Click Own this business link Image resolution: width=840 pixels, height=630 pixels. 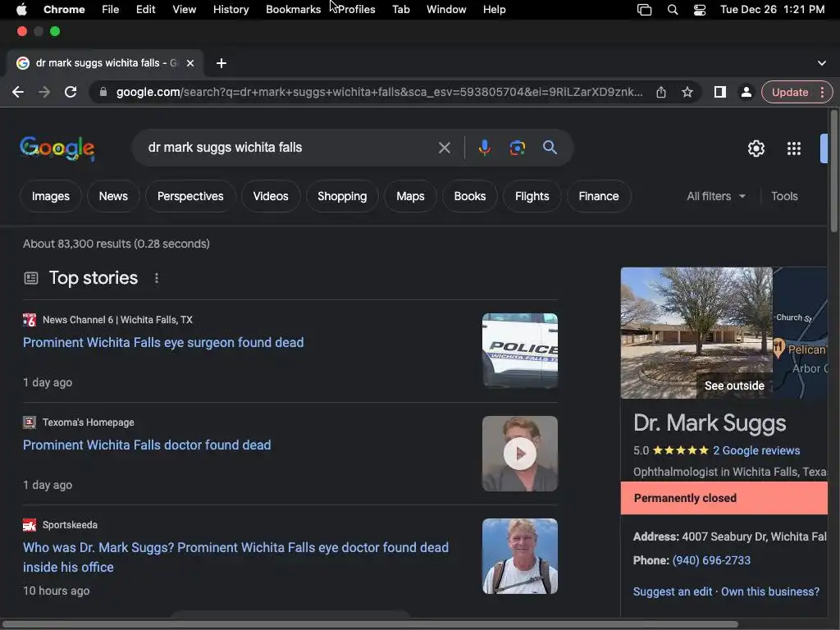coord(769,591)
